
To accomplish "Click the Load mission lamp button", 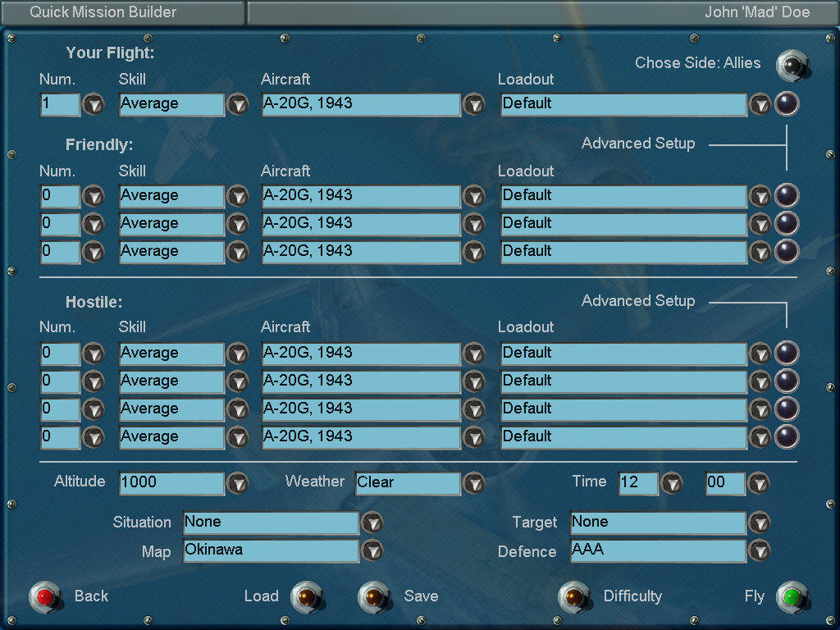I will click(308, 597).
